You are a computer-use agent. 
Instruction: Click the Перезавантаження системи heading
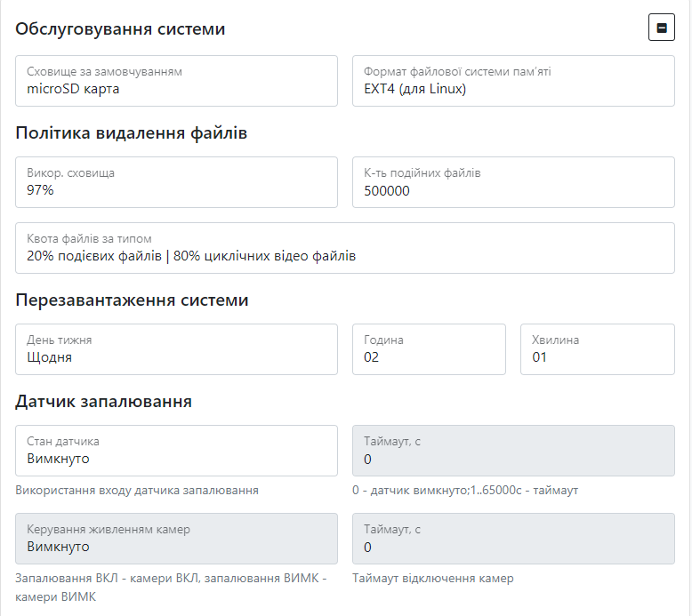pyautogui.click(x=132, y=300)
